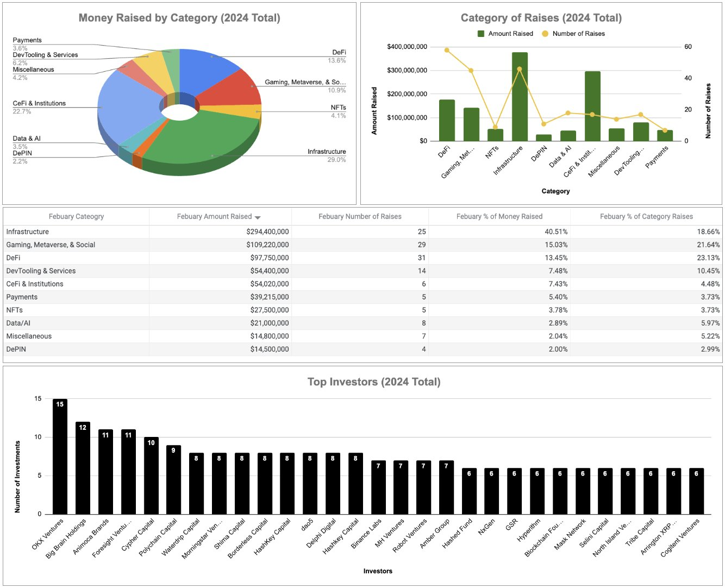Click the tallest Infrastructure bar in Category chart
The image size is (725, 588).
[x=520, y=98]
